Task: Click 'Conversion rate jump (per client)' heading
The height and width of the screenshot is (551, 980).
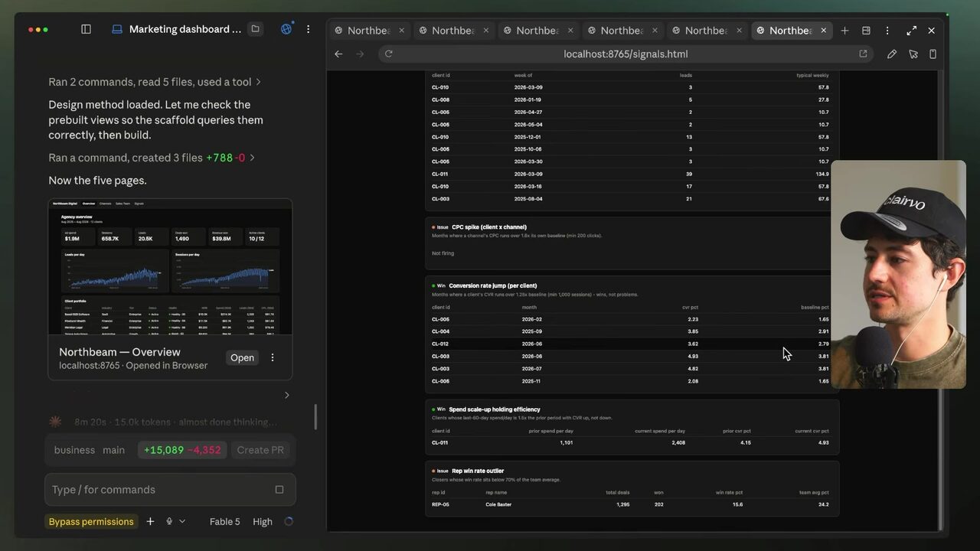Action: point(492,285)
